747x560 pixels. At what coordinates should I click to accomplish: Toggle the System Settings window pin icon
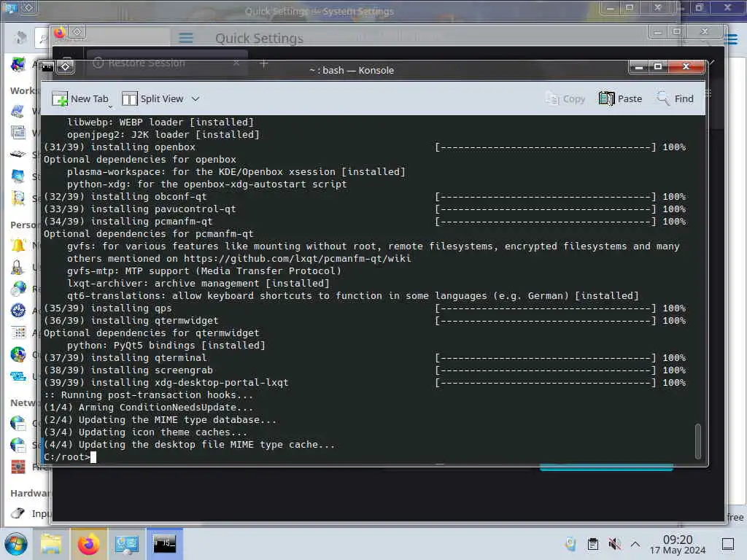tap(28, 7)
